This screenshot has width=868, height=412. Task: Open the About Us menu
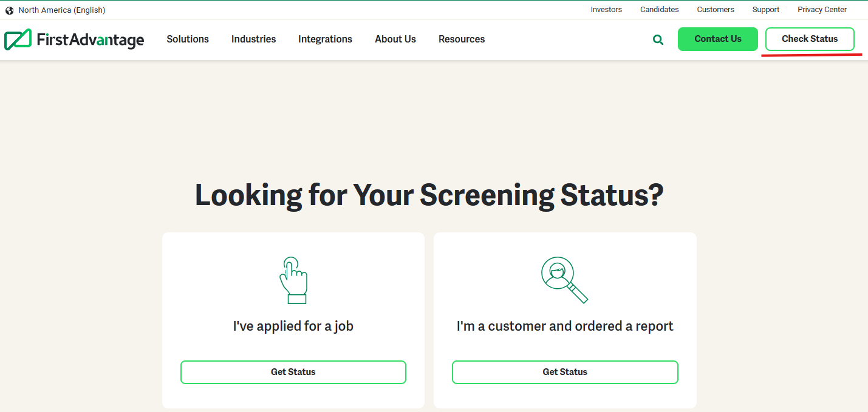click(395, 39)
